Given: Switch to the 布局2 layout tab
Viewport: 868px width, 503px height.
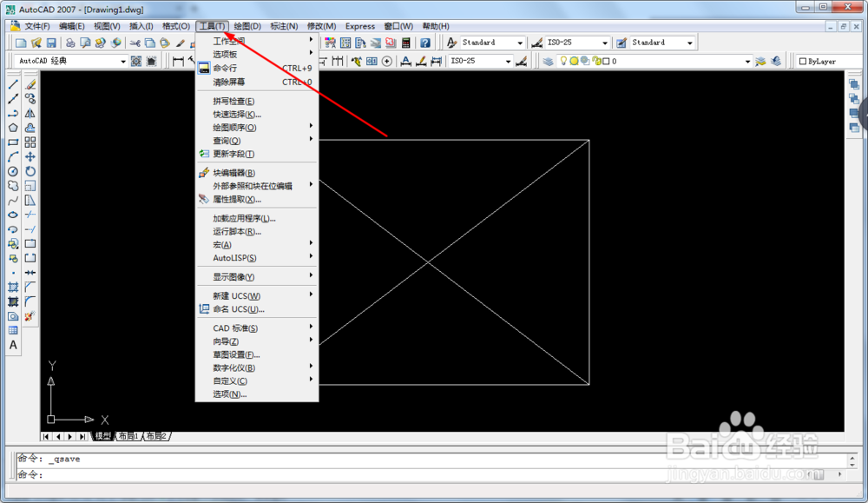Looking at the screenshot, I should tap(156, 436).
